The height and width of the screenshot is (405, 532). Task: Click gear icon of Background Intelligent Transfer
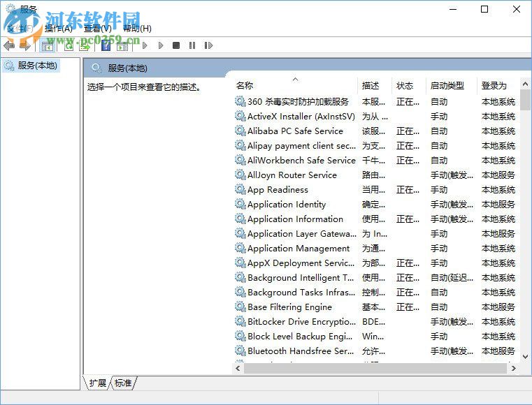click(240, 277)
